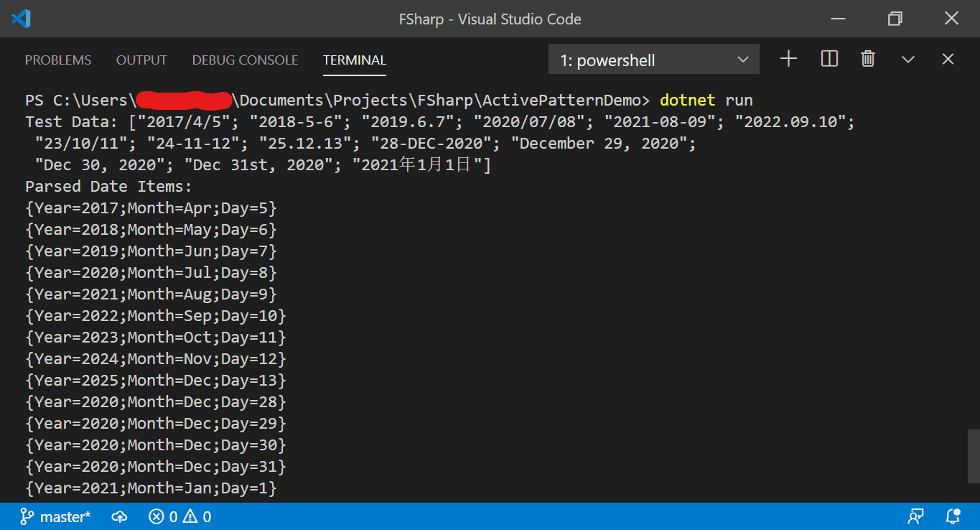Click the row {Year=2024;Month=Nov;Day=12}
980x530 pixels.
click(156, 359)
